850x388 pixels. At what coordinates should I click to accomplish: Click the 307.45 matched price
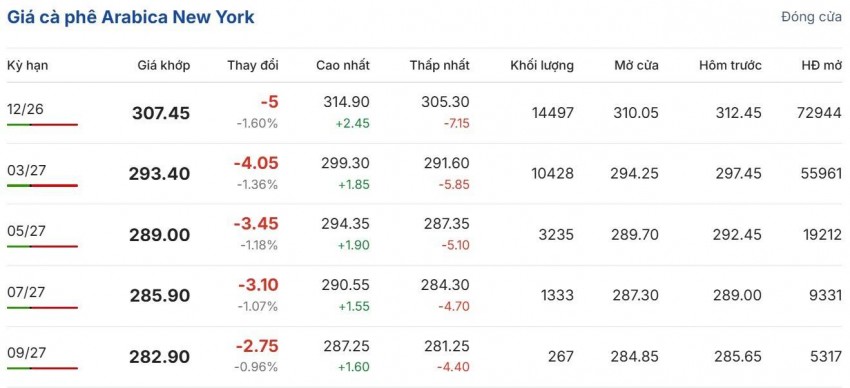click(x=161, y=113)
